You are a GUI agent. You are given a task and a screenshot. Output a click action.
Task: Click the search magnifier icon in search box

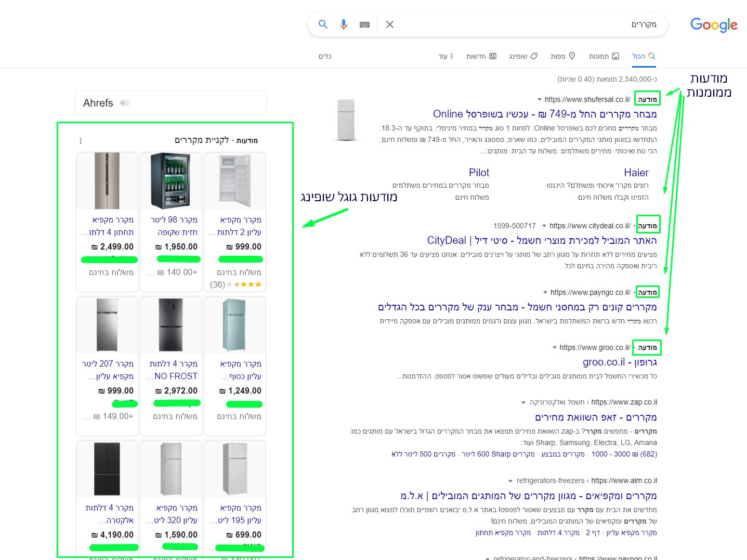(323, 24)
